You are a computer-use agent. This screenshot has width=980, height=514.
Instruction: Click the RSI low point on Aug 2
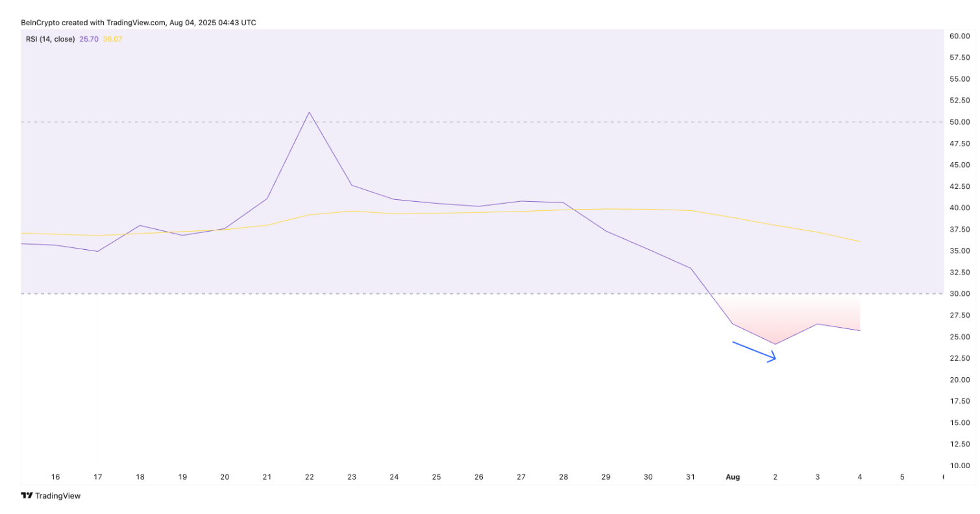coord(775,344)
